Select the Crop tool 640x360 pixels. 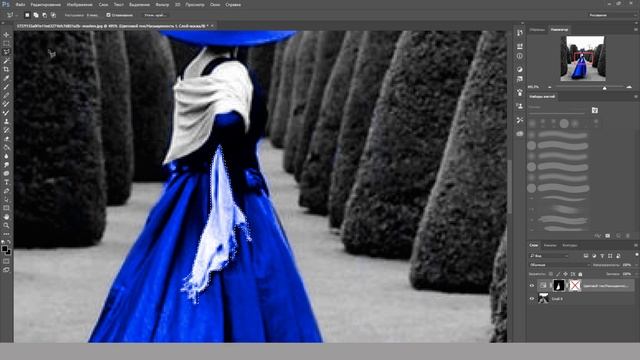tap(6, 69)
